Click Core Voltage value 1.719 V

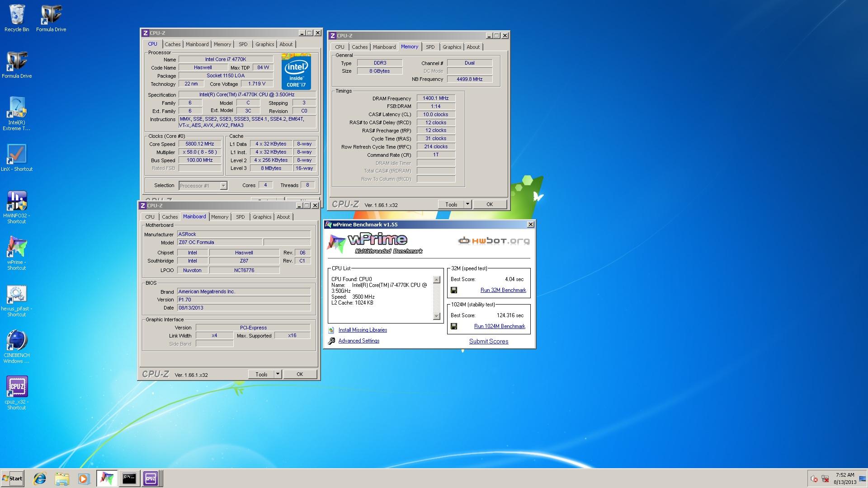pyautogui.click(x=257, y=84)
